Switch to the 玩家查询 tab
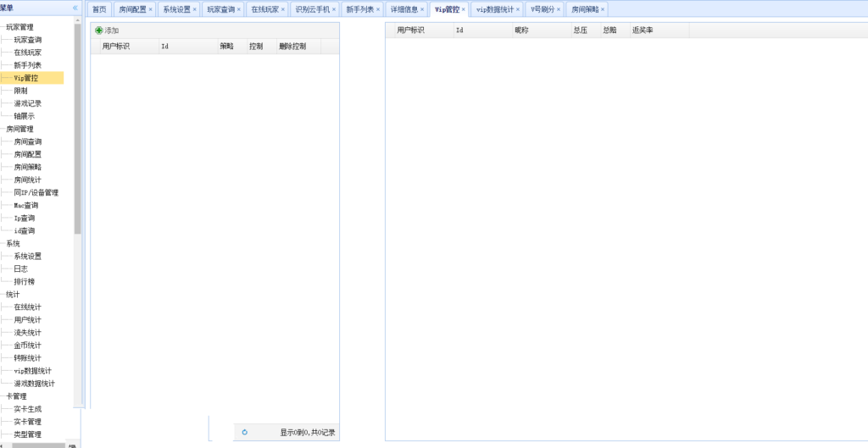Image resolution: width=868 pixels, height=448 pixels. pyautogui.click(x=221, y=9)
